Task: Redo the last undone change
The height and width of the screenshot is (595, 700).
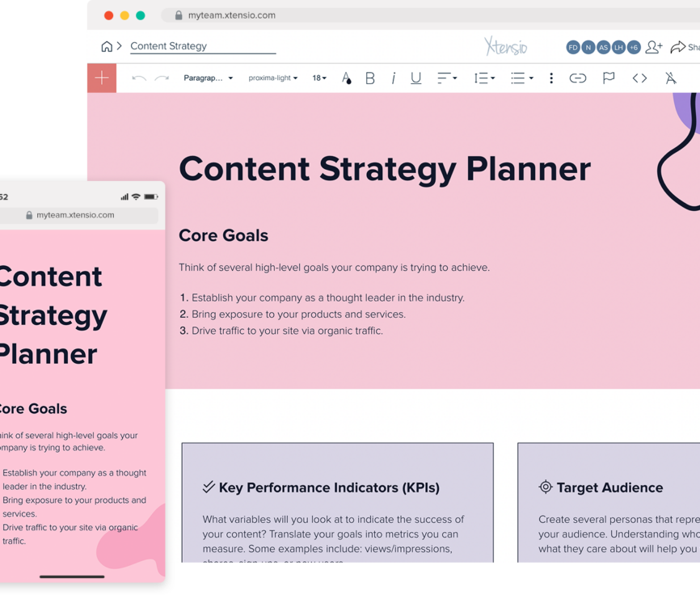Action: click(162, 78)
